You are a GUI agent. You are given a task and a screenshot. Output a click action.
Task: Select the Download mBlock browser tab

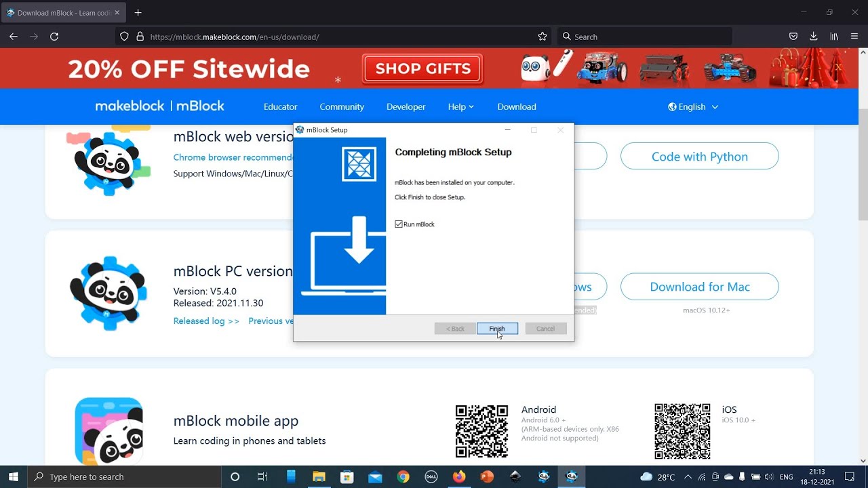[x=63, y=13]
